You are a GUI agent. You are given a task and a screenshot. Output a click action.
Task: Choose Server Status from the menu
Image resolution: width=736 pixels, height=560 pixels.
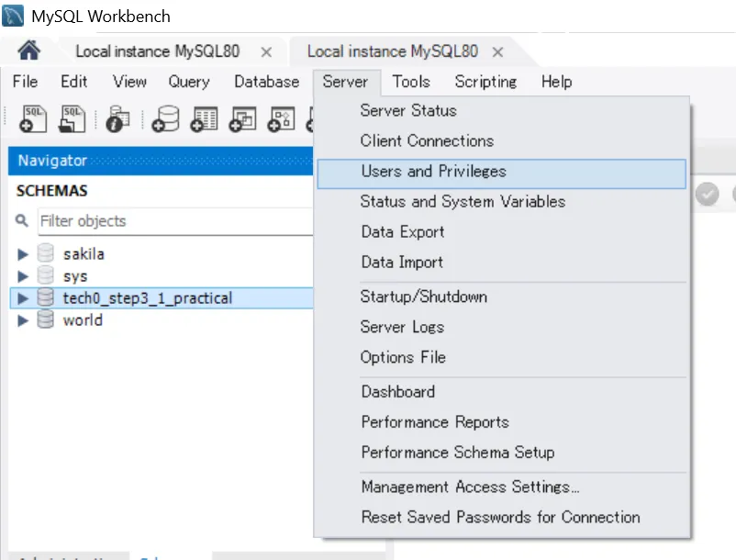502,111
